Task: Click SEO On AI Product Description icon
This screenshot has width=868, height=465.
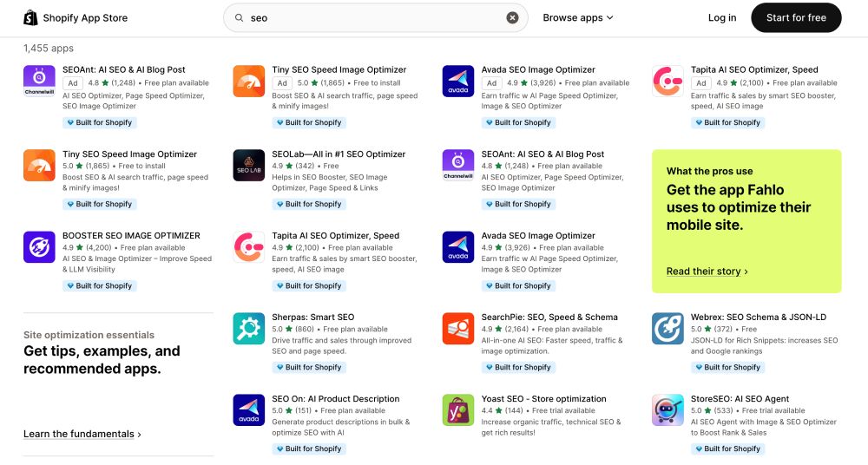Action: coord(248,409)
